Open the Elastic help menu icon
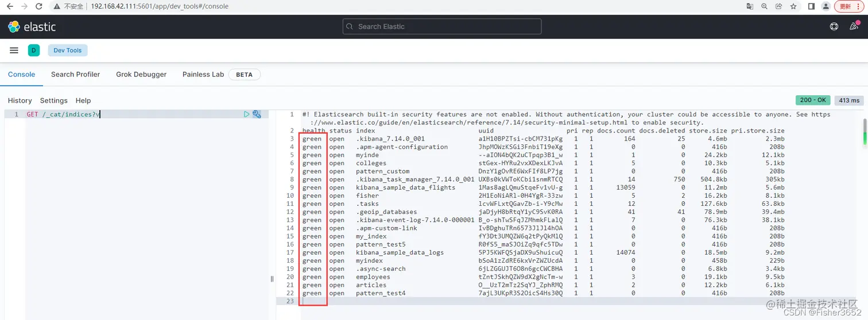 pos(834,26)
